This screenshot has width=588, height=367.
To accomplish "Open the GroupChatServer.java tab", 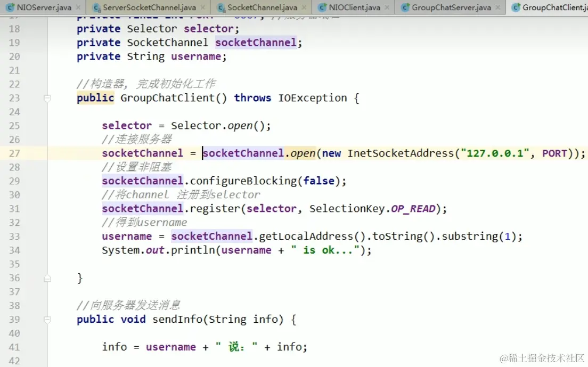I will pyautogui.click(x=451, y=7).
